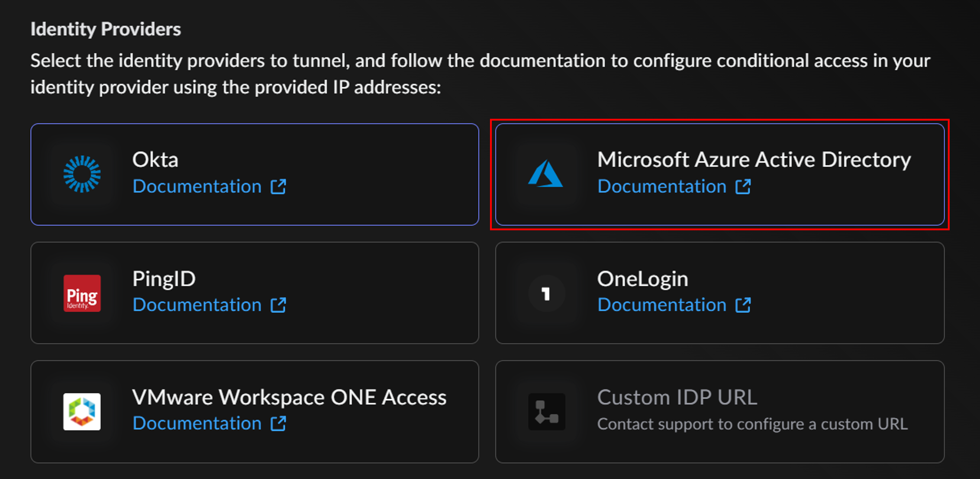
Task: Select the PingID provider card title
Action: click(164, 279)
